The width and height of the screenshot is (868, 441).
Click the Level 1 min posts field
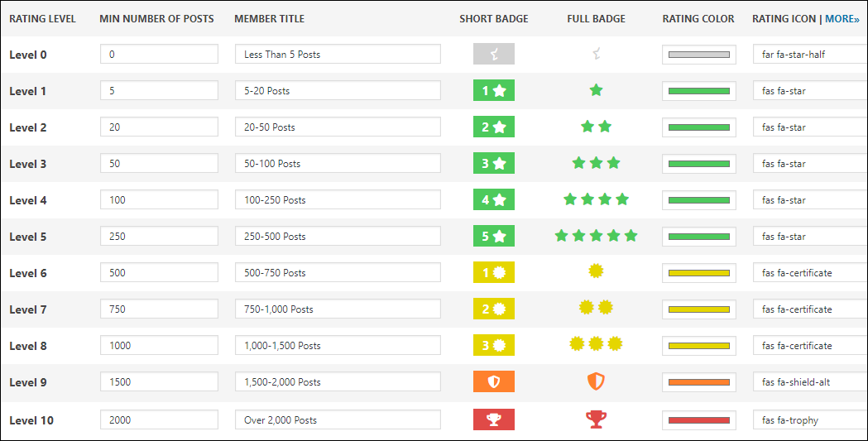tap(159, 91)
